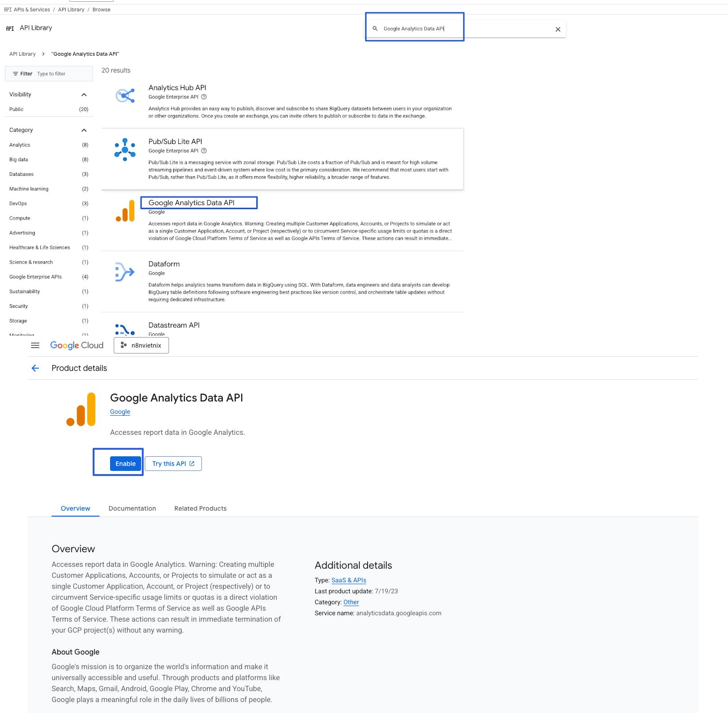The image size is (728, 713).
Task: Filter by Security category
Action: pyautogui.click(x=49, y=306)
